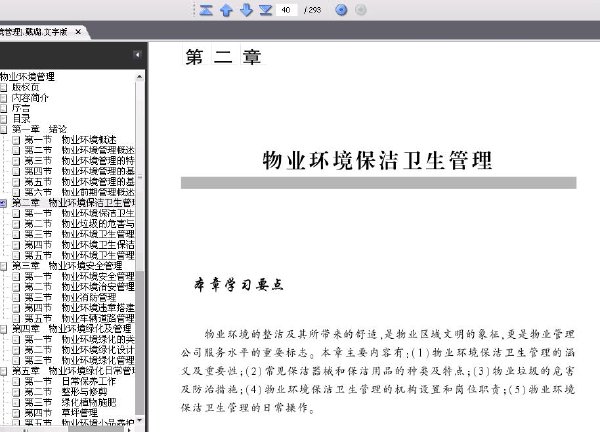Collapse the 第四章 物业环境绿化及管理 node
Screen dimensions: 600x432
3,329
